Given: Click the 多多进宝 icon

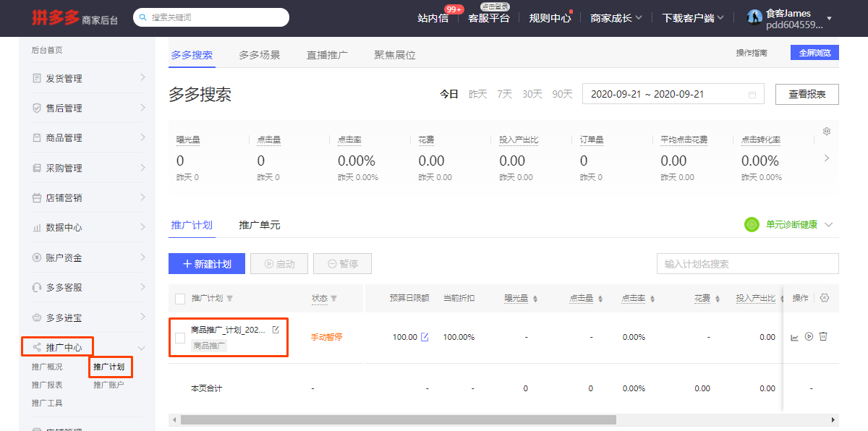Looking at the screenshot, I should point(36,317).
